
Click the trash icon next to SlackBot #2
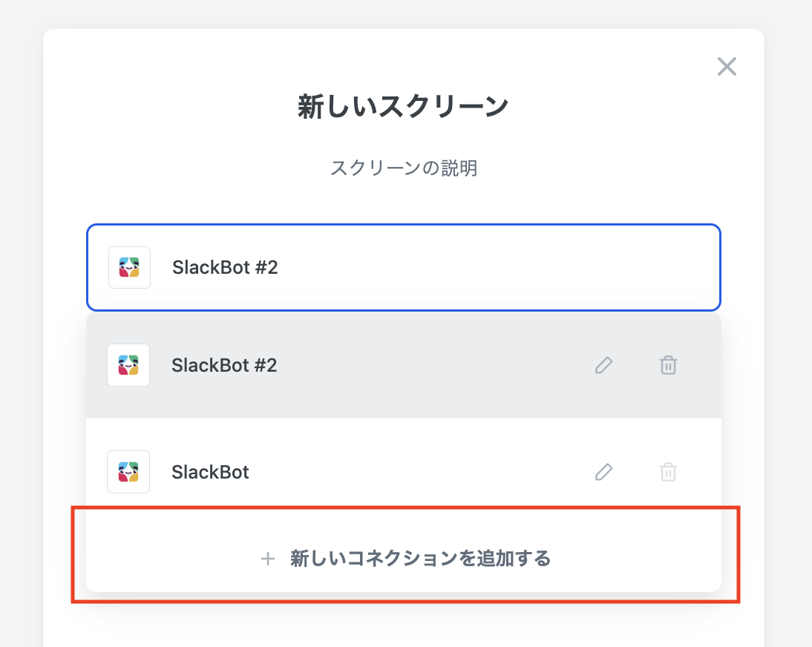[x=667, y=365]
